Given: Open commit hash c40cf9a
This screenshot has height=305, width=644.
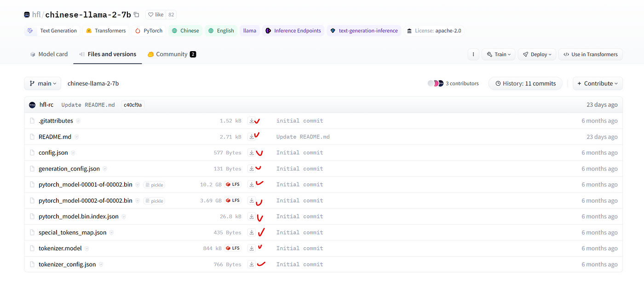Looking at the screenshot, I should [x=133, y=105].
